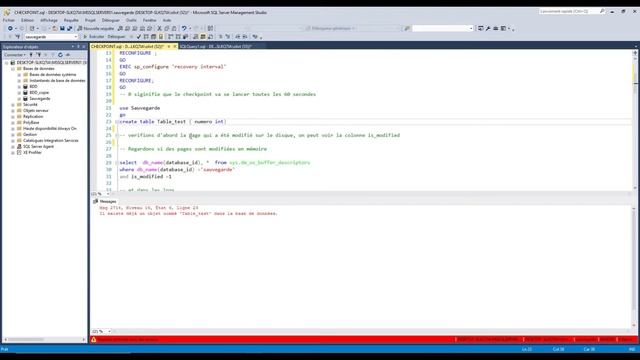The width and height of the screenshot is (640, 360).
Task: Click the Nouvelle requête toolbar button
Action: click(x=96, y=29)
